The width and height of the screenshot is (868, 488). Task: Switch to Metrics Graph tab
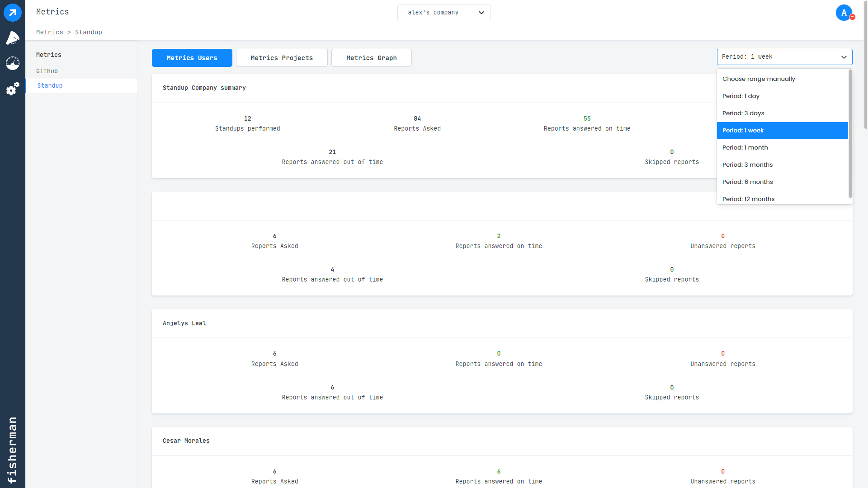click(371, 58)
